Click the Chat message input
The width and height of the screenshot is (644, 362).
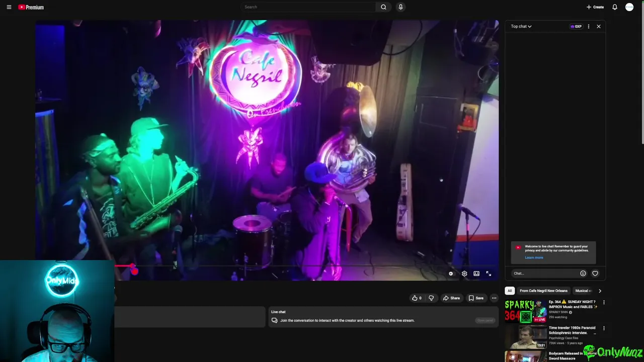point(545,274)
